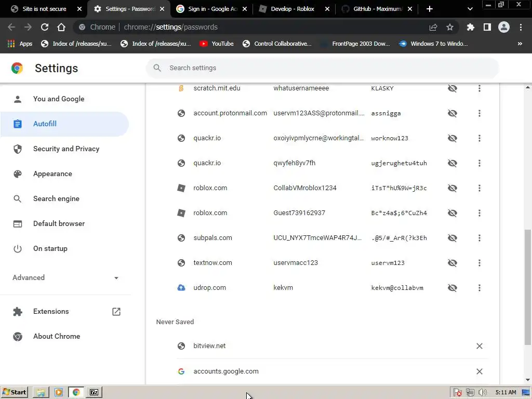Close the Develop - Roblox tab

[327, 9]
